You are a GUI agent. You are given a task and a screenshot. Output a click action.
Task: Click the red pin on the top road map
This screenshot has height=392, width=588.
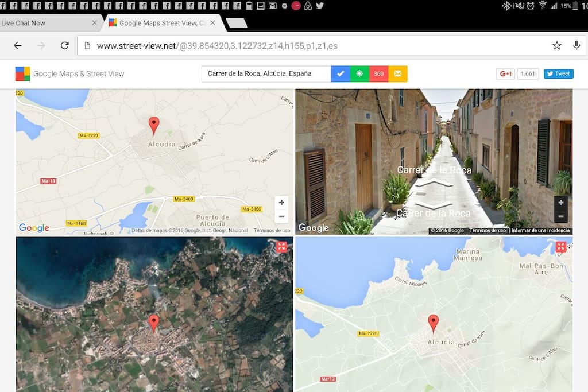coord(154,125)
